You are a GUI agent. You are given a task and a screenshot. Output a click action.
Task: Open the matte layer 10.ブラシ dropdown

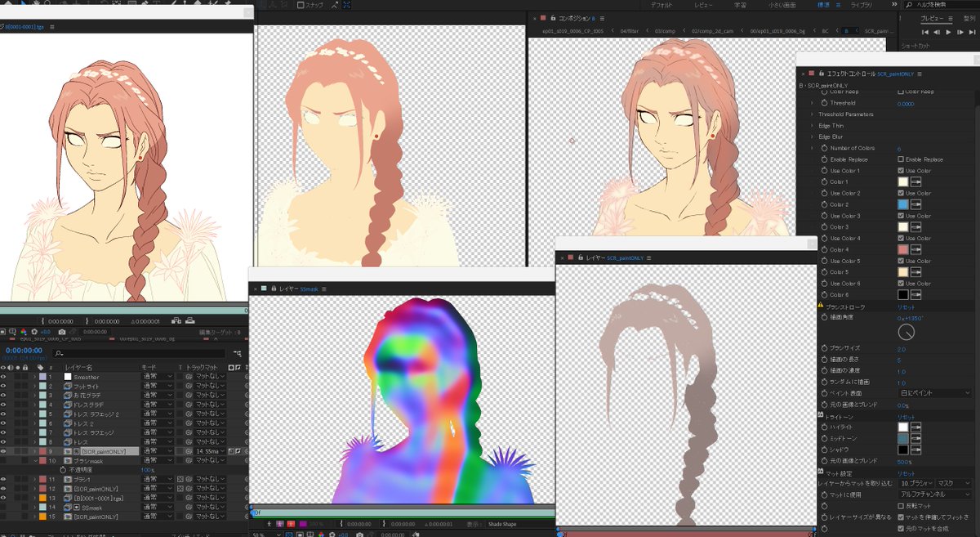coord(916,483)
